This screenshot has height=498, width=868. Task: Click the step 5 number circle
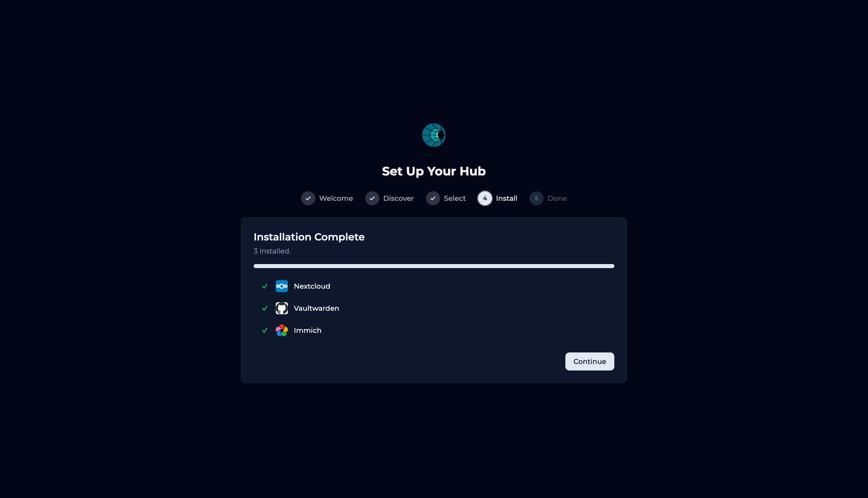point(536,198)
